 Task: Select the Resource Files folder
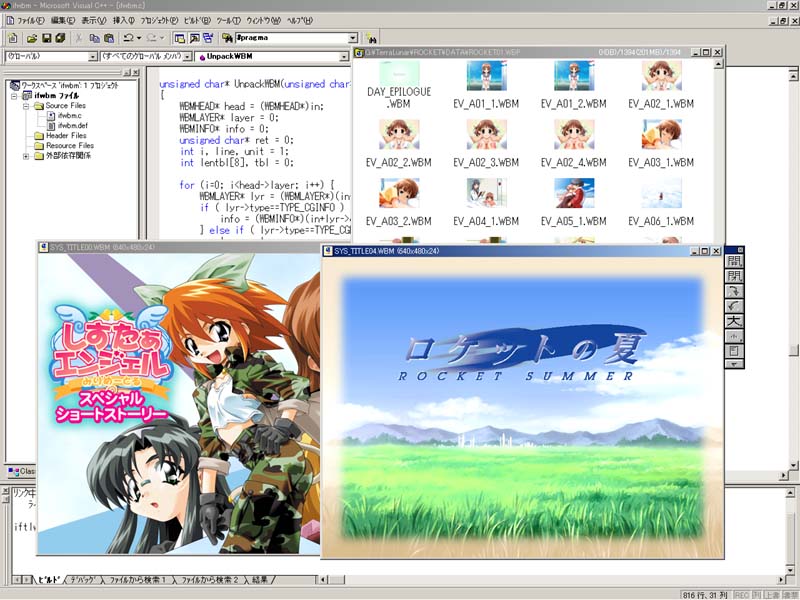(70, 145)
